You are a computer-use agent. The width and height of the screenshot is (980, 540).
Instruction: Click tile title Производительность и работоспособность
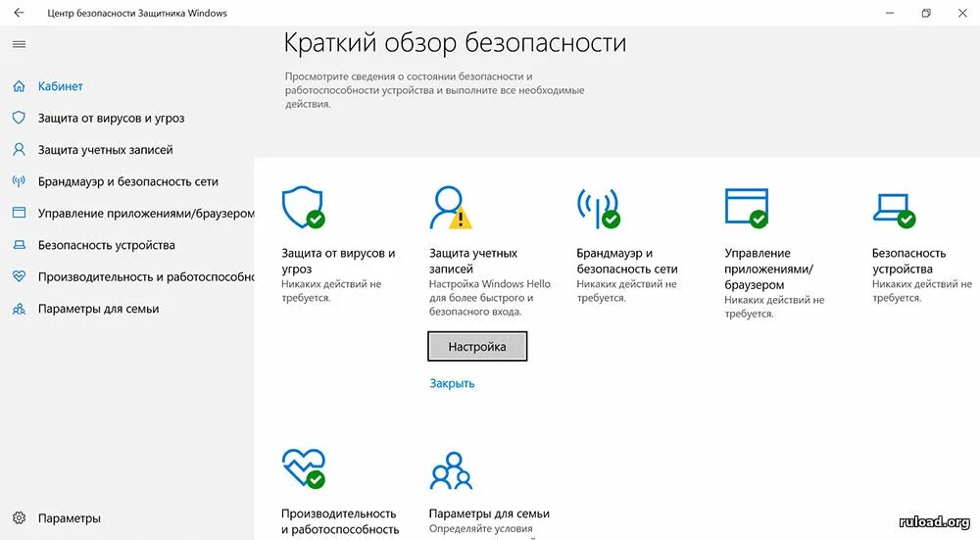[340, 521]
